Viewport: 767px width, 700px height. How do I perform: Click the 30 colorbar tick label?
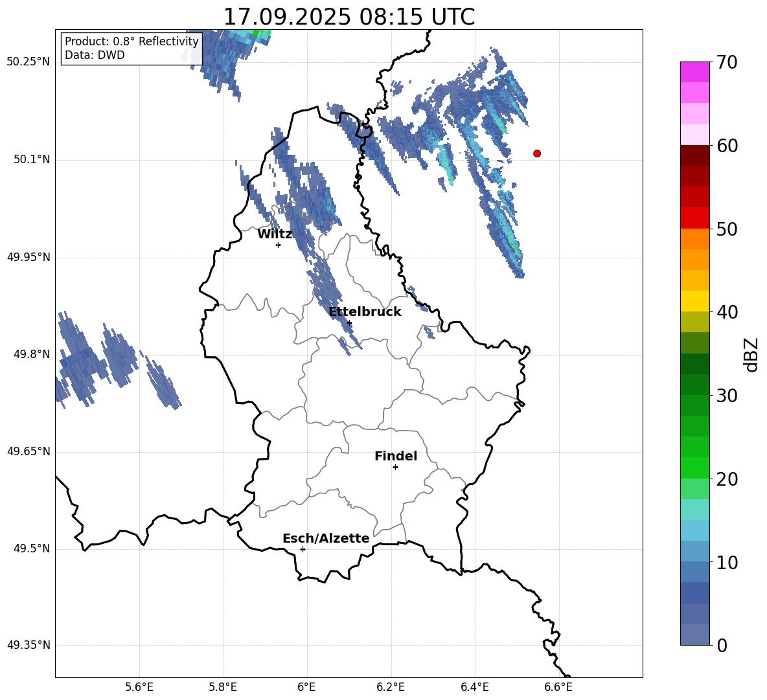pos(727,396)
